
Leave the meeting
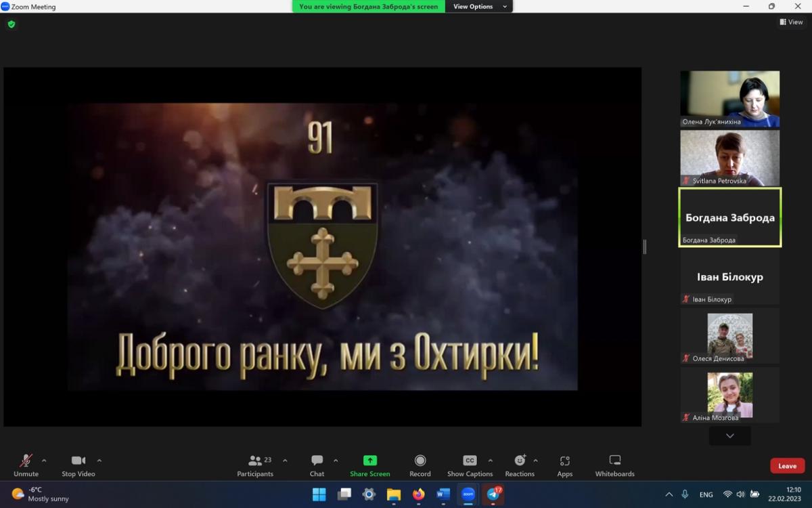(787, 466)
